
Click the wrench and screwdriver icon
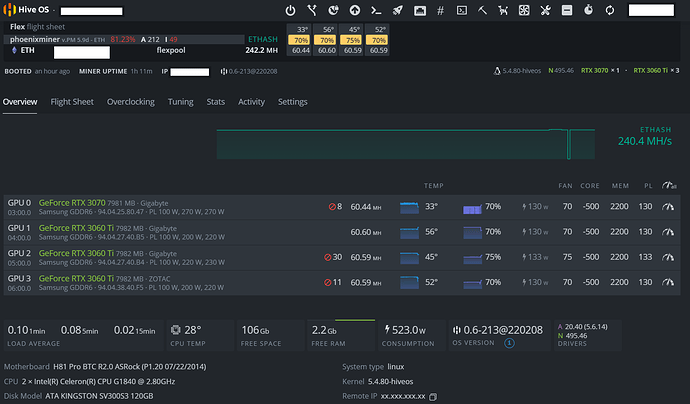pyautogui.click(x=546, y=10)
